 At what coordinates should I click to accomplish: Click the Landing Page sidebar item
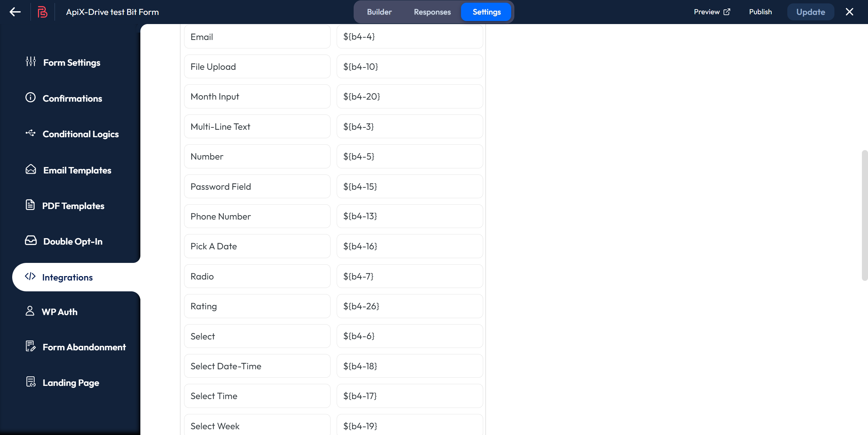click(x=71, y=382)
